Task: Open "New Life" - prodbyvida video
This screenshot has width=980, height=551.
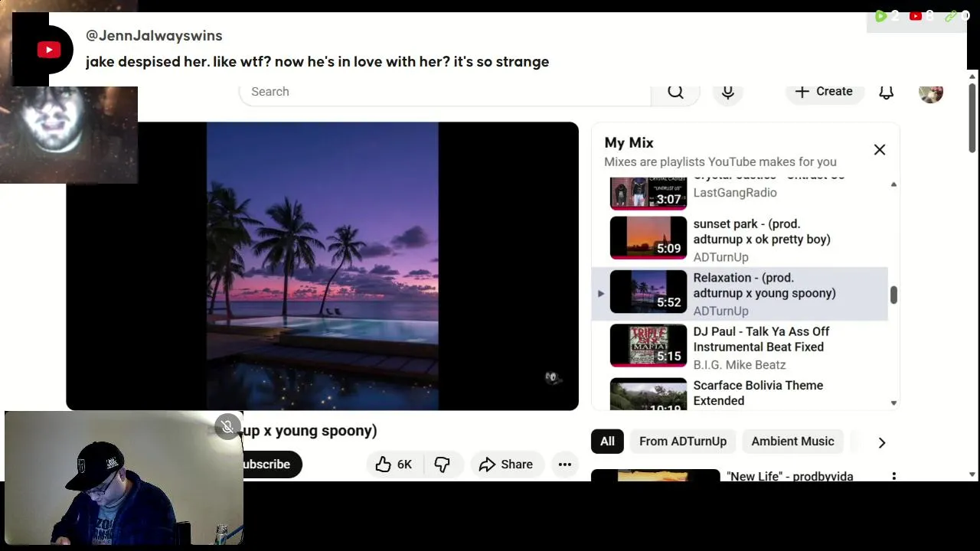Action: click(x=789, y=476)
